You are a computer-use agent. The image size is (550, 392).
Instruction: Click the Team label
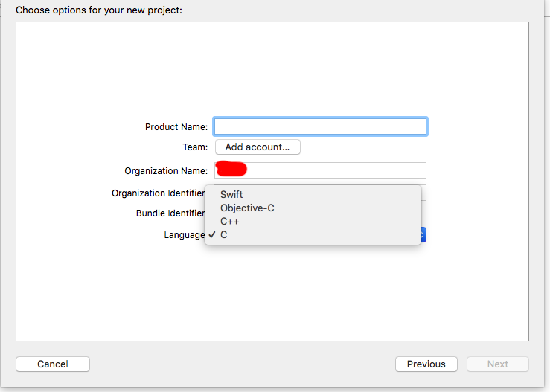tap(196, 147)
